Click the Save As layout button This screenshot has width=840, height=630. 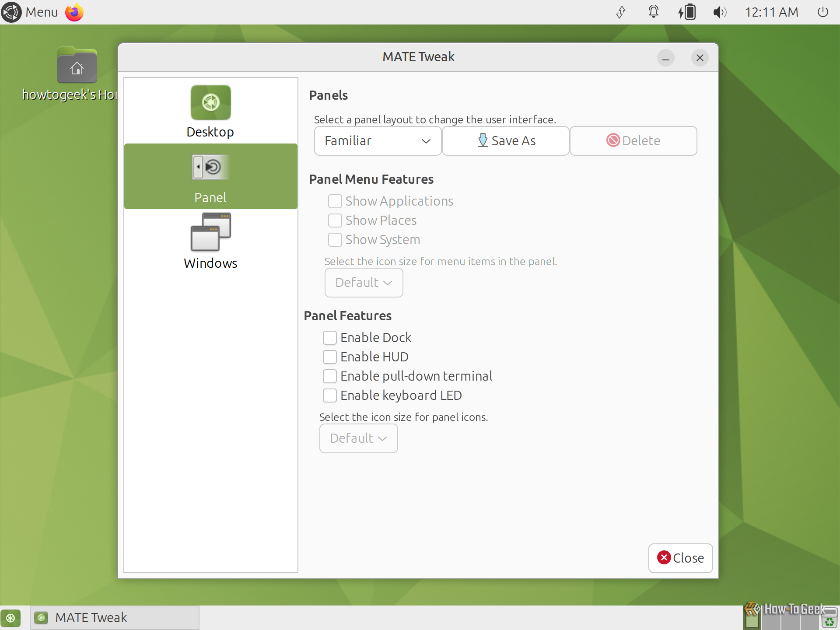[x=505, y=141]
